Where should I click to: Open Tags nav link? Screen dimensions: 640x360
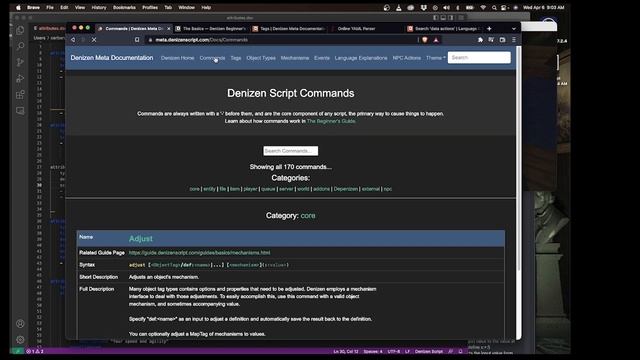click(236, 58)
